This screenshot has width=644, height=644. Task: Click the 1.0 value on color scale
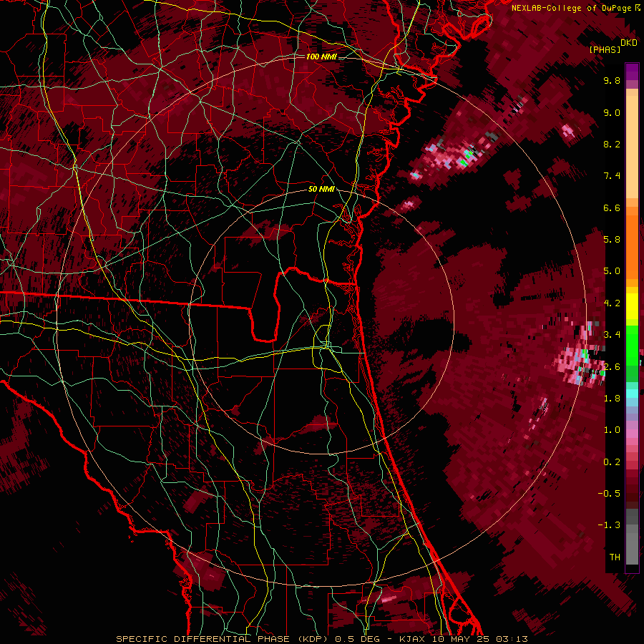(x=612, y=430)
